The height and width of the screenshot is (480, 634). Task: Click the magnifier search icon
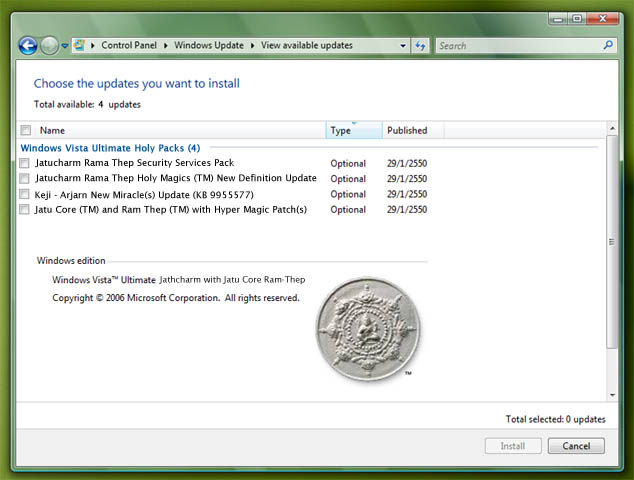click(x=608, y=45)
